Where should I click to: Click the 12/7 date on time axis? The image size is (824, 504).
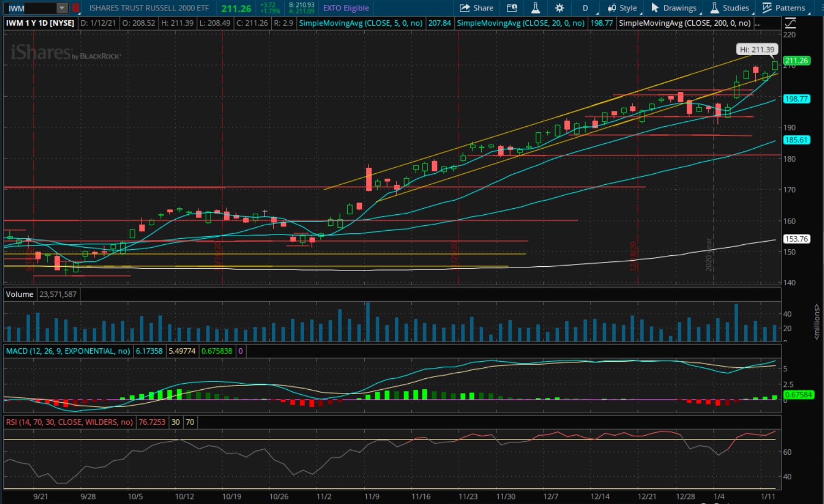551,496
